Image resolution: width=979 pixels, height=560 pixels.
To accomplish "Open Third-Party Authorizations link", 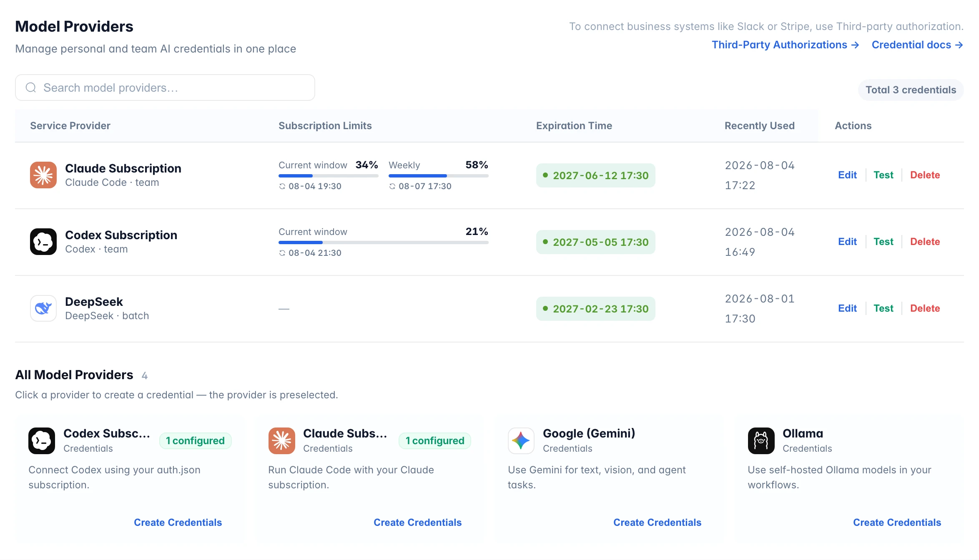I will coord(786,45).
